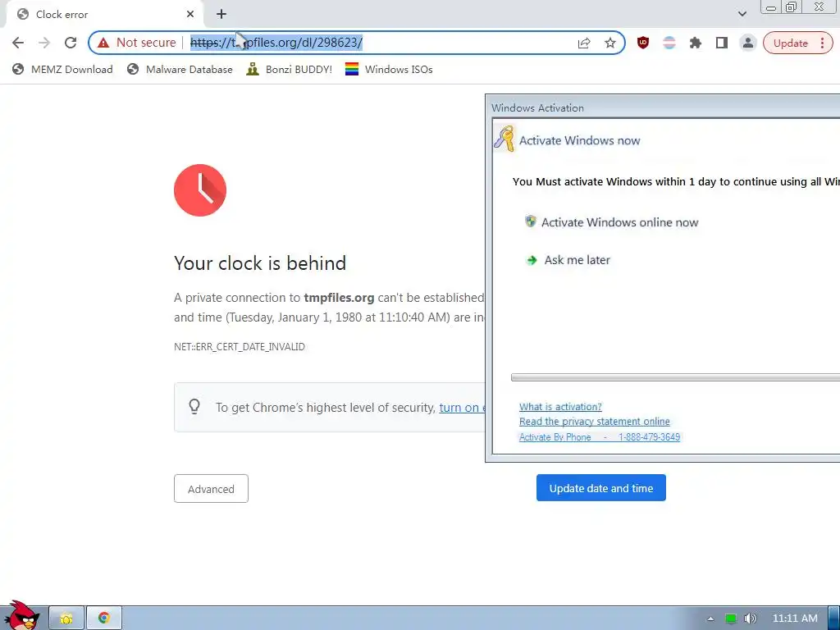
Task: Open Read the privacy statement online link
Action: click(x=594, y=422)
